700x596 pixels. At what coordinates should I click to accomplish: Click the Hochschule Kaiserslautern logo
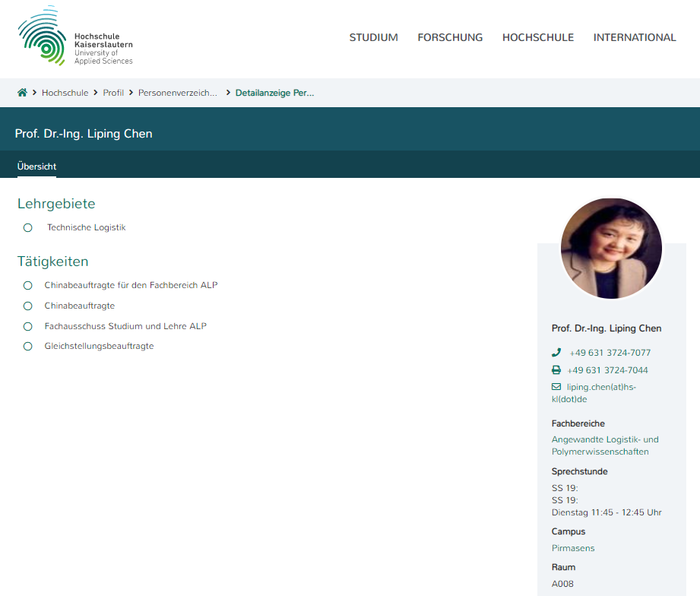tap(75, 36)
